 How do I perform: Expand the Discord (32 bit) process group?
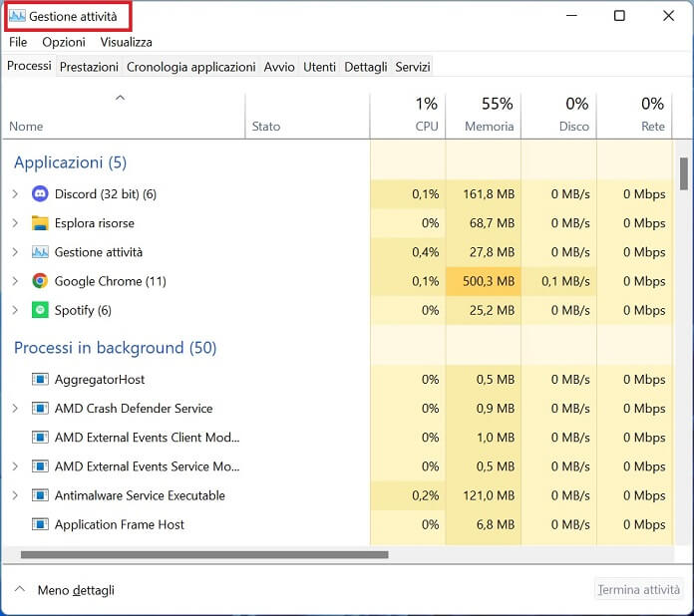15,193
